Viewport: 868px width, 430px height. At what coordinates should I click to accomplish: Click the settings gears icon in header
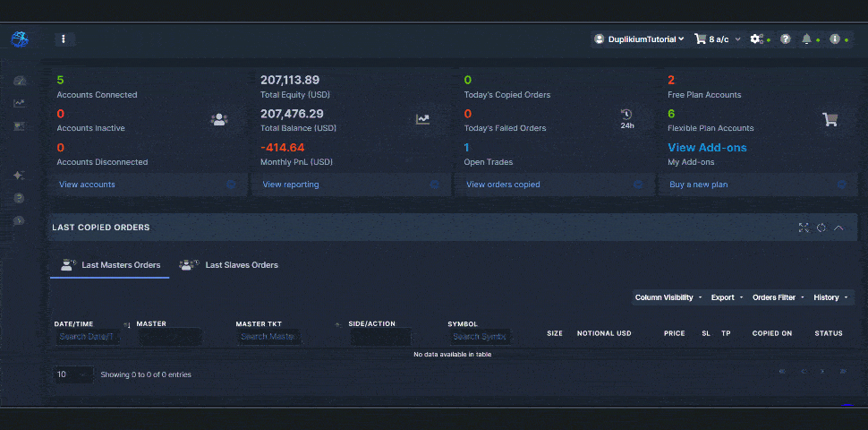pos(757,39)
